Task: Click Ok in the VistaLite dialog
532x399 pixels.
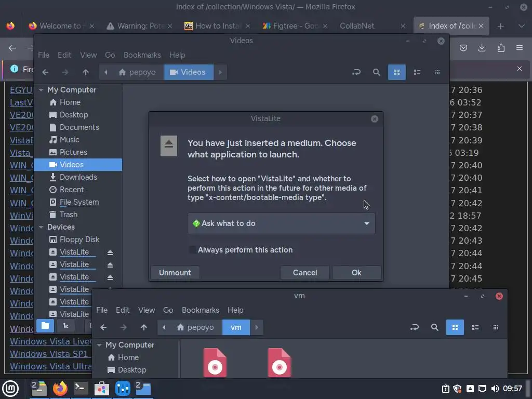Action: [356, 273]
